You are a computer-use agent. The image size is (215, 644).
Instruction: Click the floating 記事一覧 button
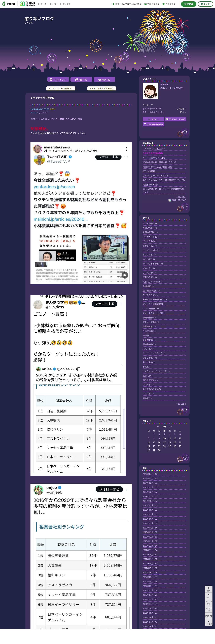coord(208,616)
